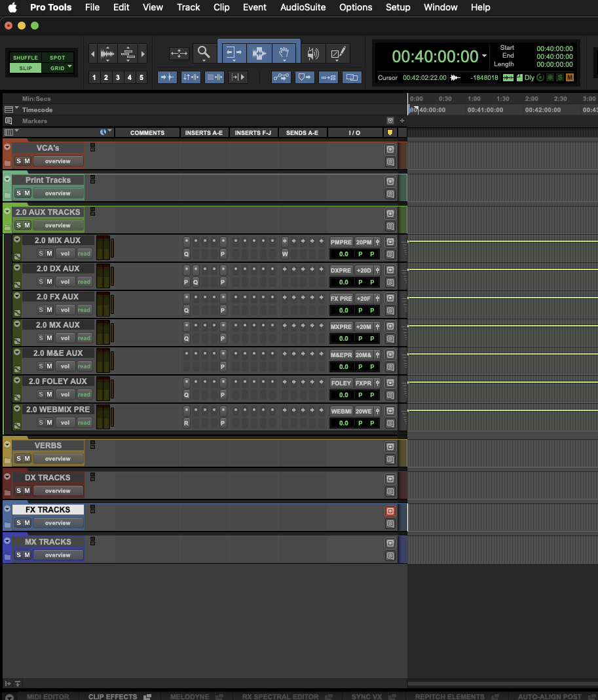
Task: Select the Scrubber tool
Action: [313, 53]
